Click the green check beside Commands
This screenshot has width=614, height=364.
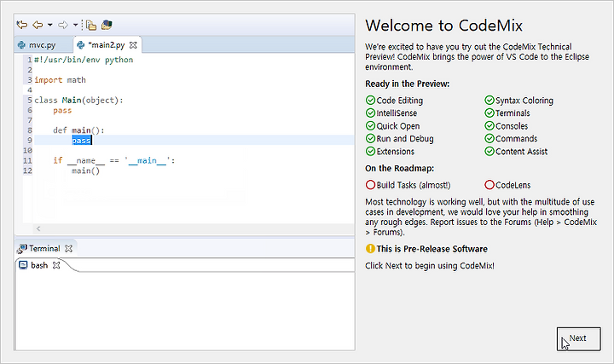click(489, 139)
